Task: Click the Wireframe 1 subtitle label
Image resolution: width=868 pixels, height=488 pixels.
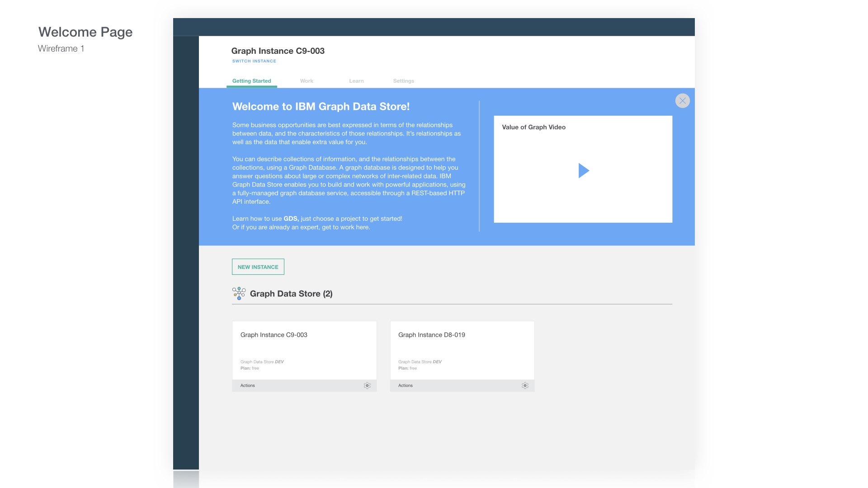Action: [x=61, y=49]
